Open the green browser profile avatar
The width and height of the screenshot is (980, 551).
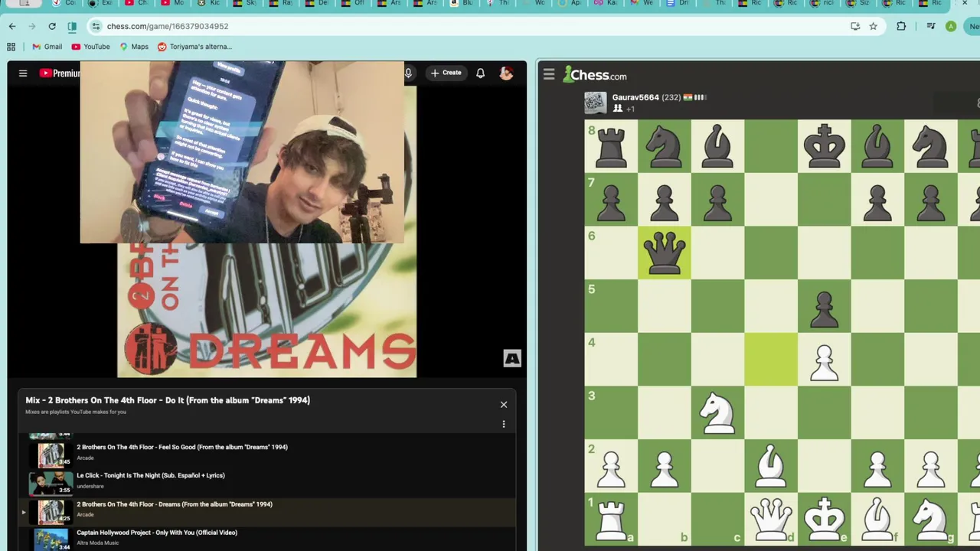pyautogui.click(x=951, y=26)
